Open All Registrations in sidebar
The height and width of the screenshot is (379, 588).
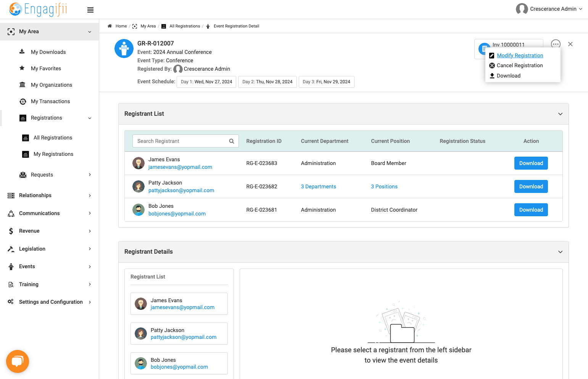pyautogui.click(x=53, y=138)
